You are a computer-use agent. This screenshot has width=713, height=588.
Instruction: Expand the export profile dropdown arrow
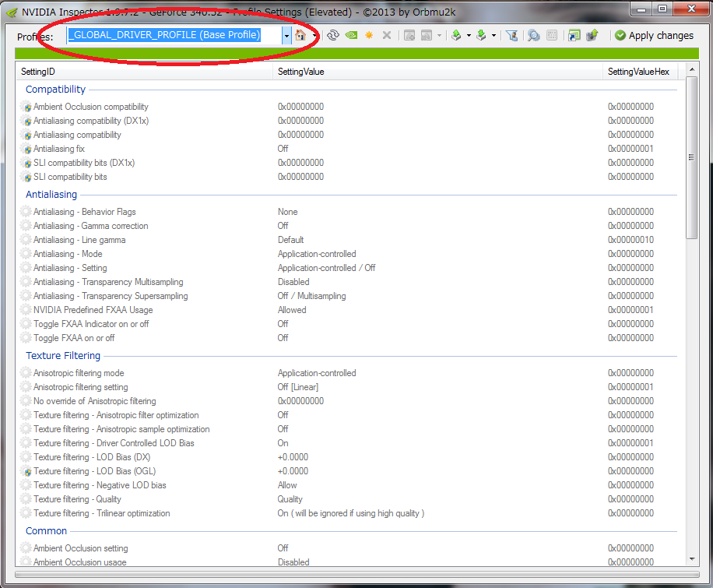coord(468,36)
